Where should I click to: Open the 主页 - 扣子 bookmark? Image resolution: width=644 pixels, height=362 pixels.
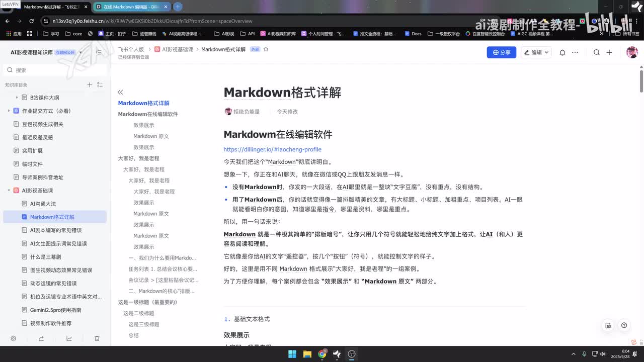tap(112, 34)
